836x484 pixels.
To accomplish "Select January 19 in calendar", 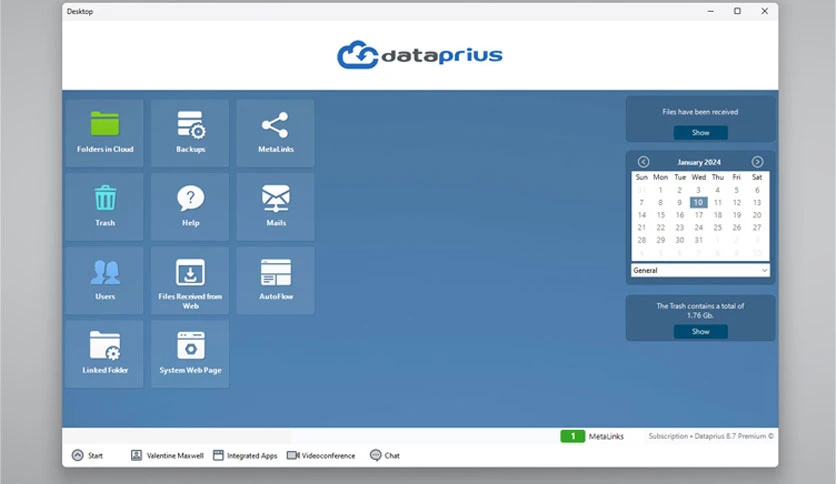I will [x=737, y=215].
